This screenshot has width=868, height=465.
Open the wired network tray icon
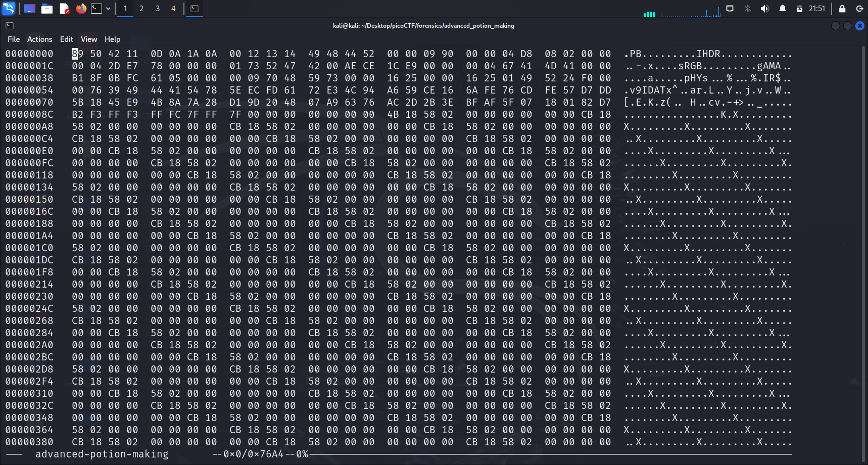730,9
